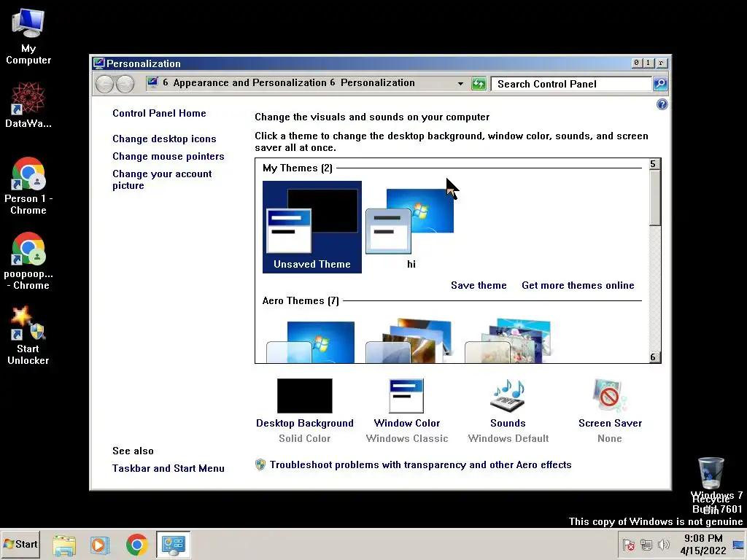This screenshot has width=747, height=560.
Task: Click the Search Control Panel field
Action: coord(572,85)
